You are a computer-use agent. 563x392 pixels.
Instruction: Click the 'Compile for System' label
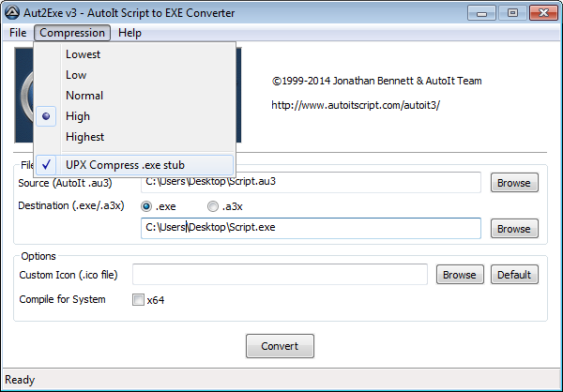(x=63, y=299)
